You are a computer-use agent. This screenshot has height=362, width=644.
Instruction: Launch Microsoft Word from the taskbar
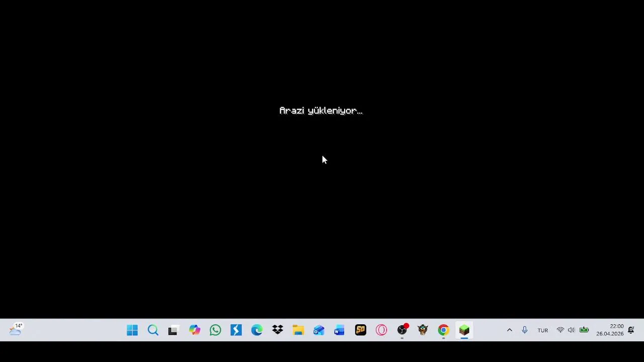click(x=340, y=330)
